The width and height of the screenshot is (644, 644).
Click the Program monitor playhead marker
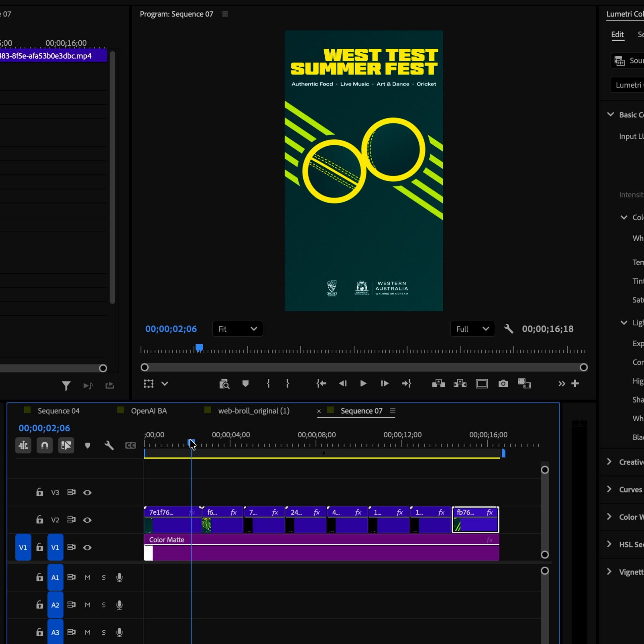[x=199, y=348]
